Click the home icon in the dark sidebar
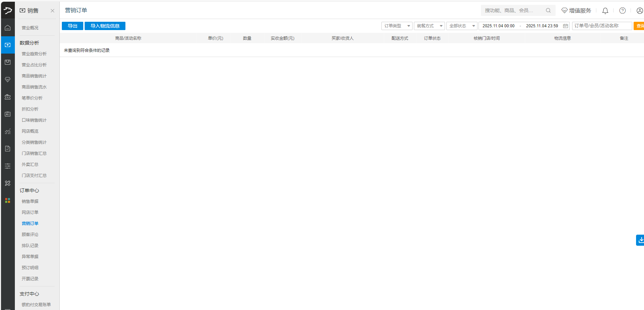This screenshot has width=644, height=310. (8, 28)
